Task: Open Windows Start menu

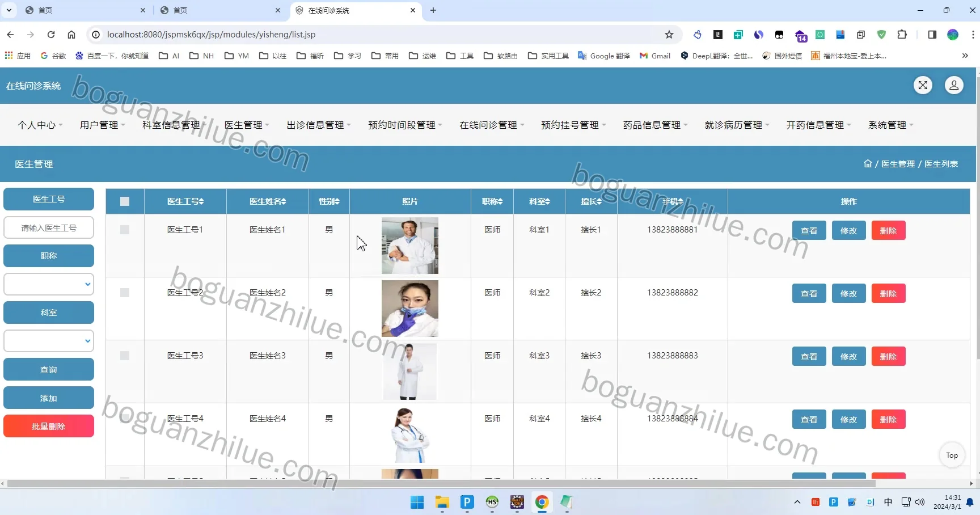Action: coord(417,502)
